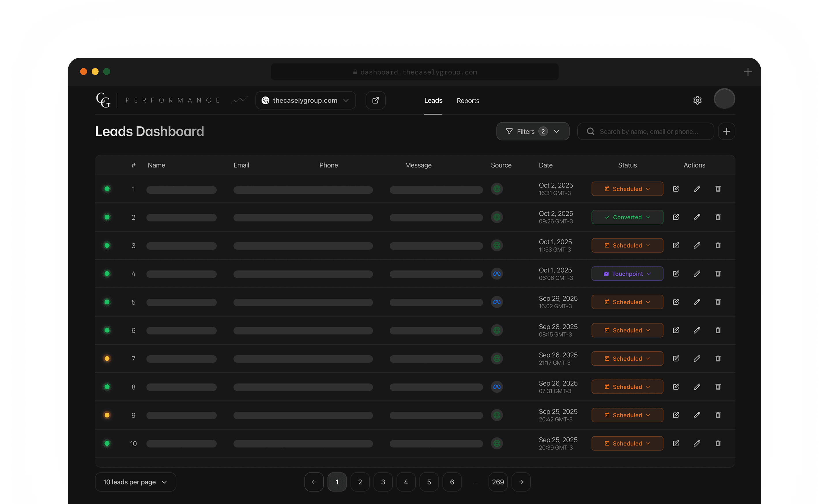Click yellow status dot on lead 7
The width and height of the screenshot is (829, 504).
pyautogui.click(x=107, y=358)
